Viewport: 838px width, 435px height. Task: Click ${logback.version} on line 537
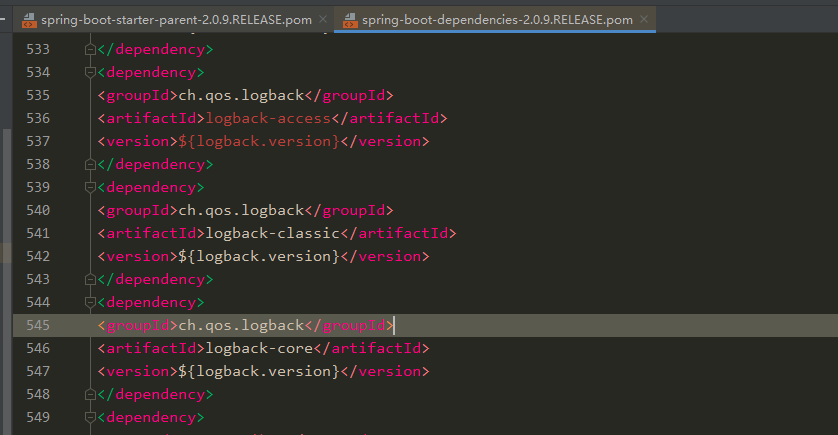pyautogui.click(x=259, y=141)
